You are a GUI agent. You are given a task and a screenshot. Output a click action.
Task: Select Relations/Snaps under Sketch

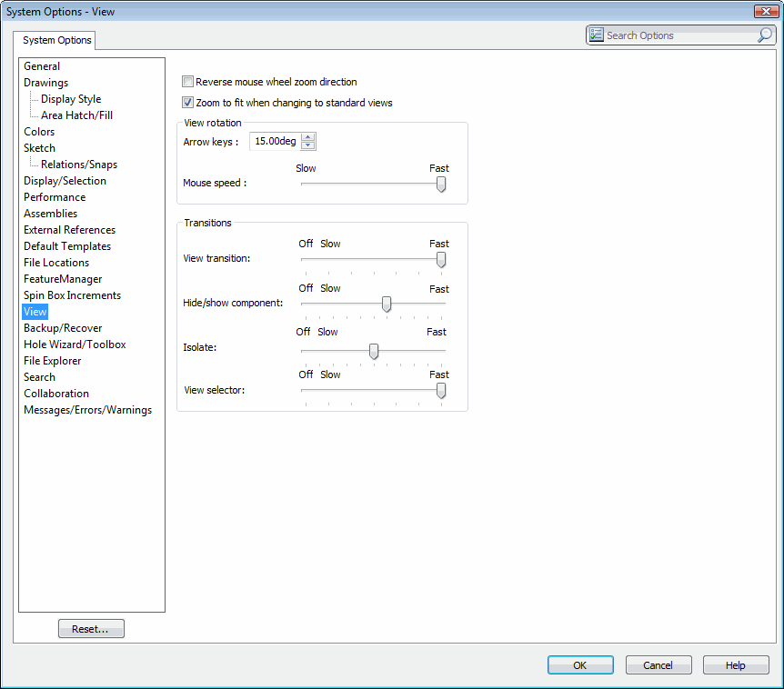(x=79, y=165)
